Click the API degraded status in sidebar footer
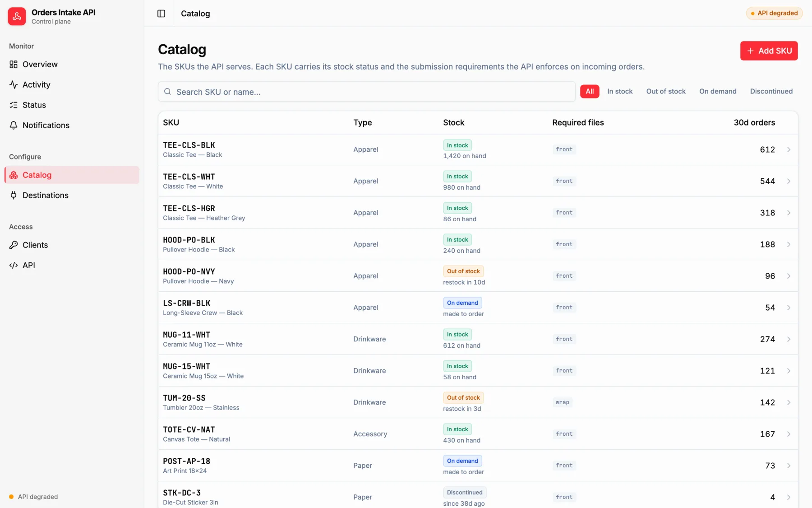This screenshot has width=812, height=508. click(x=33, y=497)
